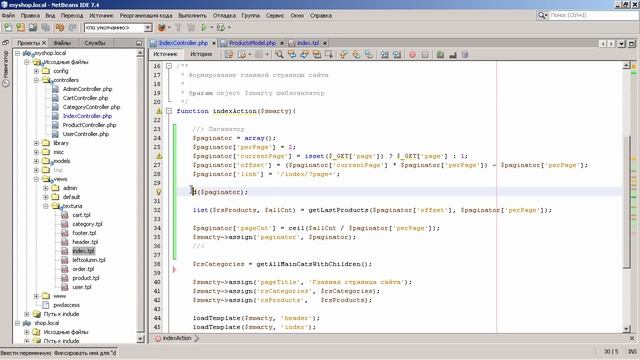Expand the config folder
The image size is (640, 360).
(x=36, y=71)
